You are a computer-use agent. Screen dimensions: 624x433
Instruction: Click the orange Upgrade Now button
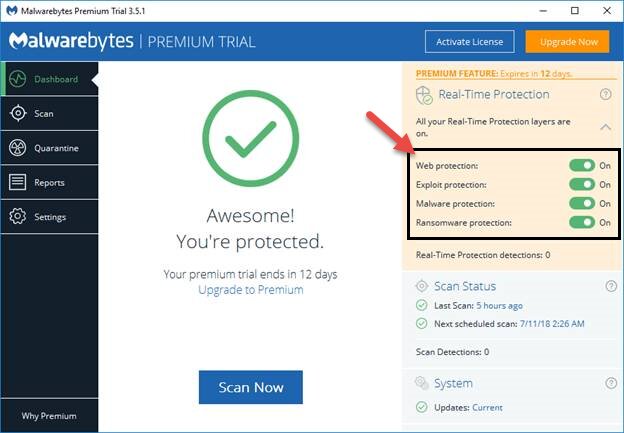[x=568, y=42]
